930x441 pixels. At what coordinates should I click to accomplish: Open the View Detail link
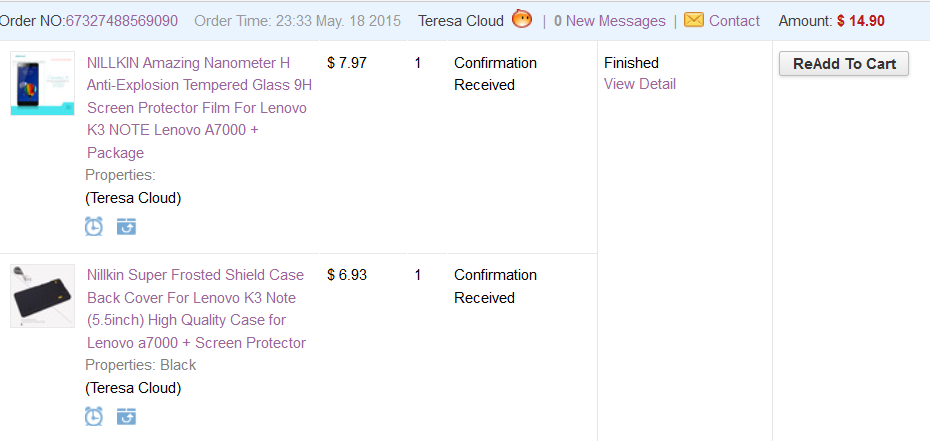point(640,84)
